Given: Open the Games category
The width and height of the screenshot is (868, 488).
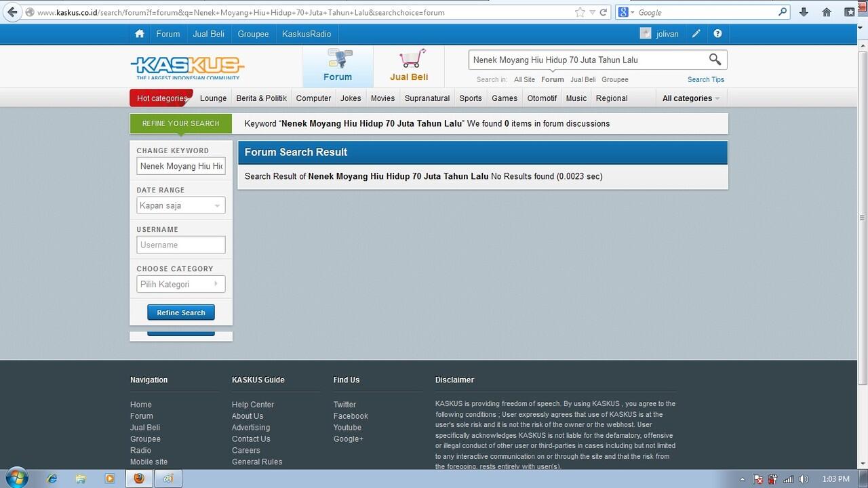Looking at the screenshot, I should [505, 98].
